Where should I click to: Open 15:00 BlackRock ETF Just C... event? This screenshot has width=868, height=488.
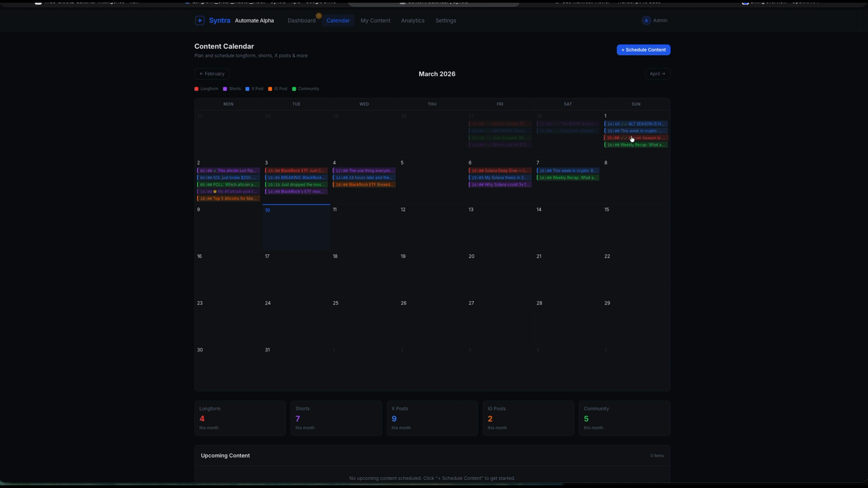(296, 171)
